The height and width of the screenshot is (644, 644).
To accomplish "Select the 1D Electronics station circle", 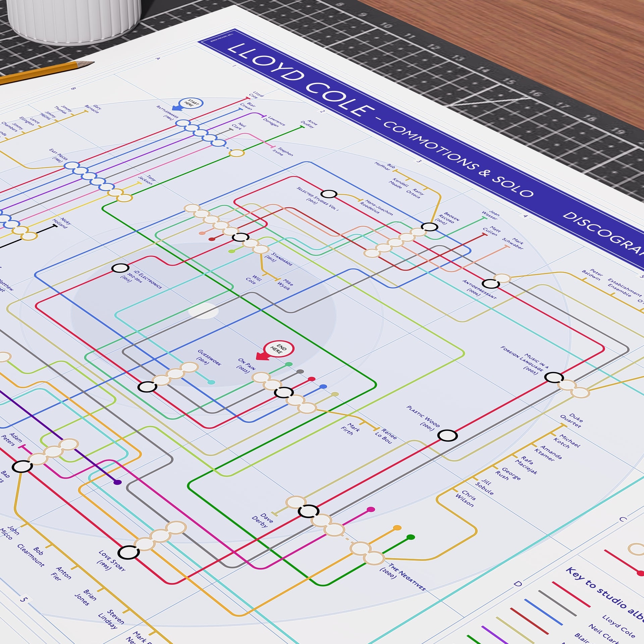I will pyautogui.click(x=120, y=268).
